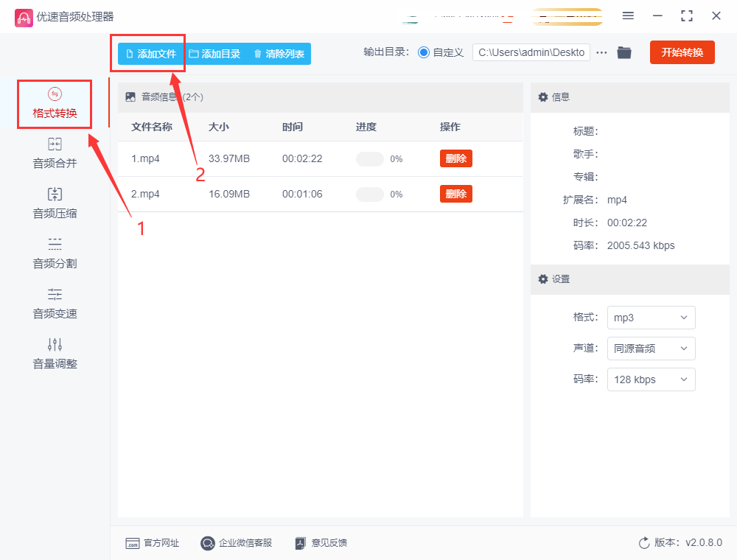Screen dimensions: 737x560
Task: Expand the 码率 128 kbps dropdown
Action: 651,379
